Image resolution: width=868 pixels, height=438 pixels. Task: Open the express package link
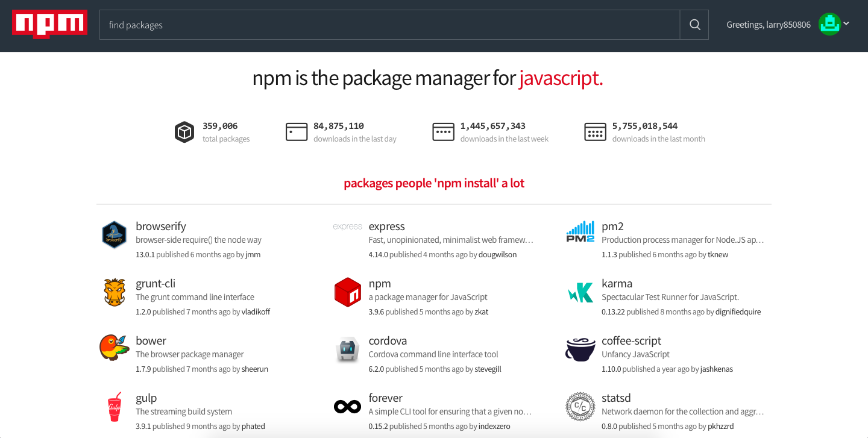(x=387, y=227)
